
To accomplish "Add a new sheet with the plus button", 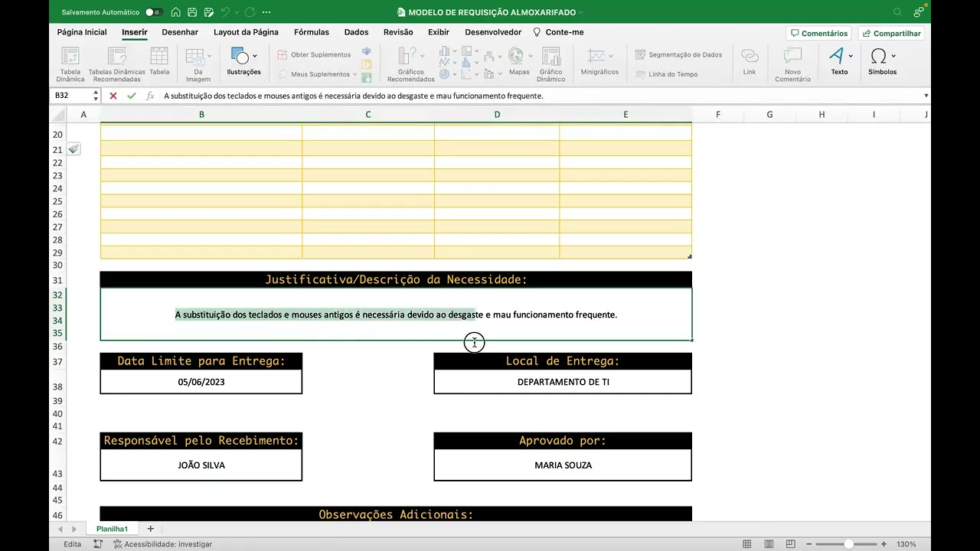I will click(150, 529).
